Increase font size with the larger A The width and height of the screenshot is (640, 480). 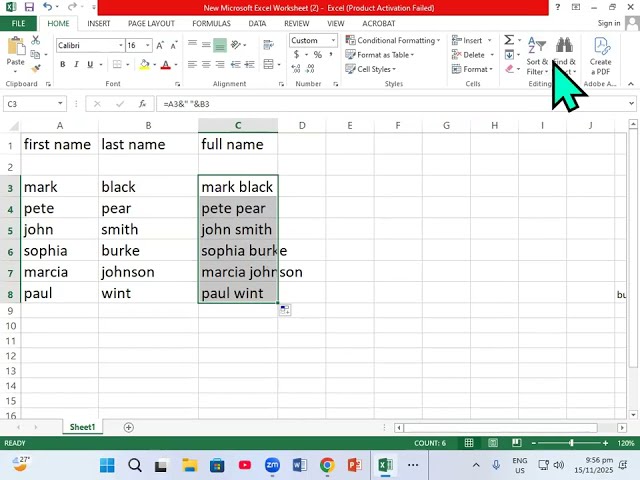click(160, 45)
